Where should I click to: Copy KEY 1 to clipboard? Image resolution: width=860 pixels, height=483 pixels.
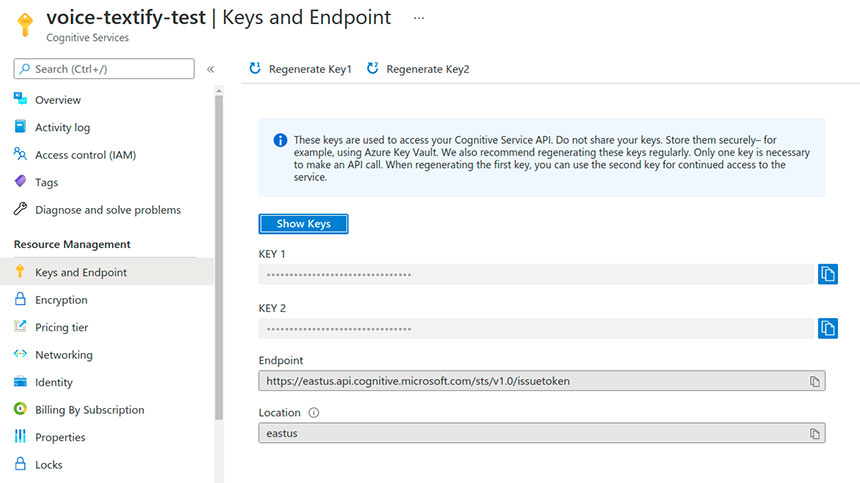tap(827, 274)
